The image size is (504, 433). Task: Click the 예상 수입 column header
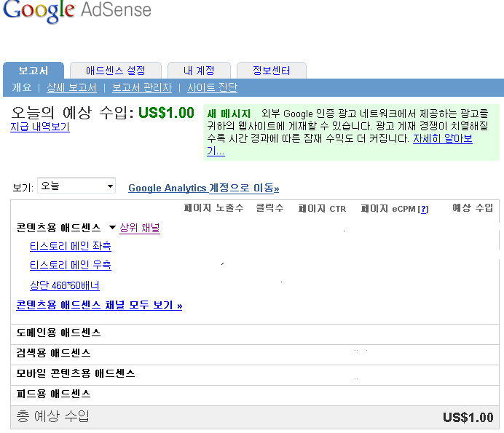(x=473, y=208)
